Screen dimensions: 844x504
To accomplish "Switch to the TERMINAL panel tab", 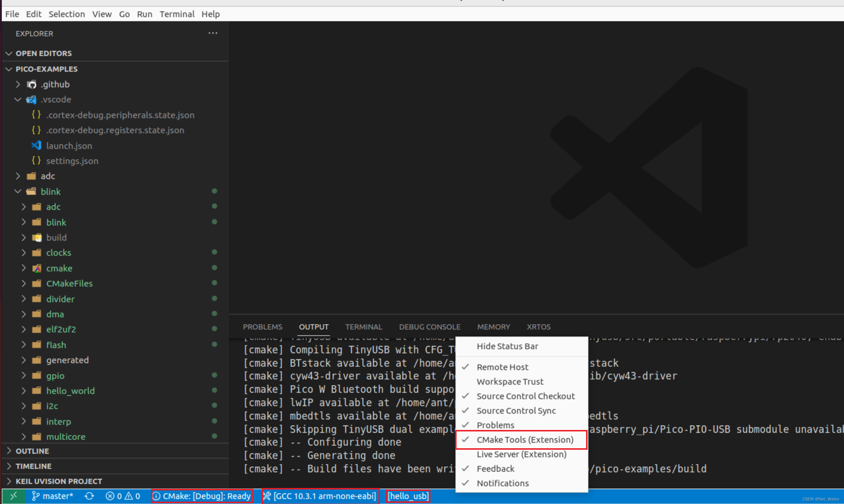I will pyautogui.click(x=363, y=327).
